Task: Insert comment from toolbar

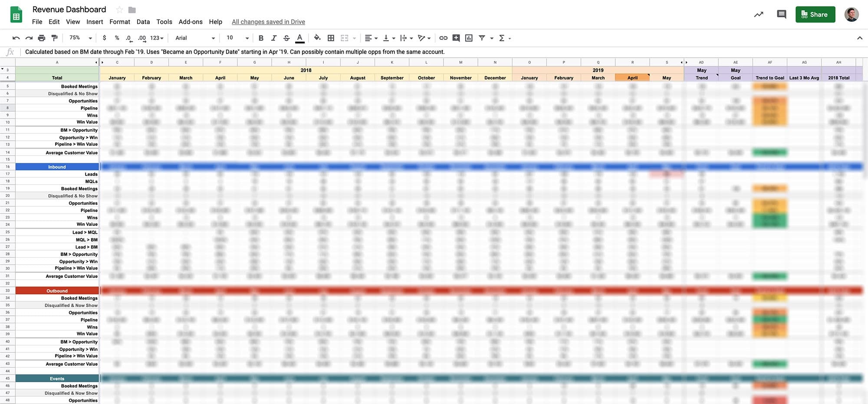Action: (x=456, y=38)
